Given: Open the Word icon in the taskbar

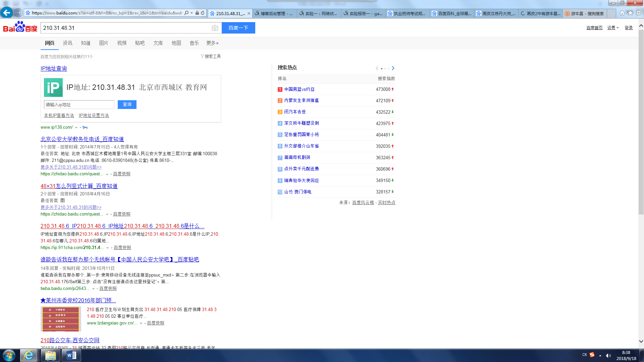Looking at the screenshot, I should click(x=71, y=355).
